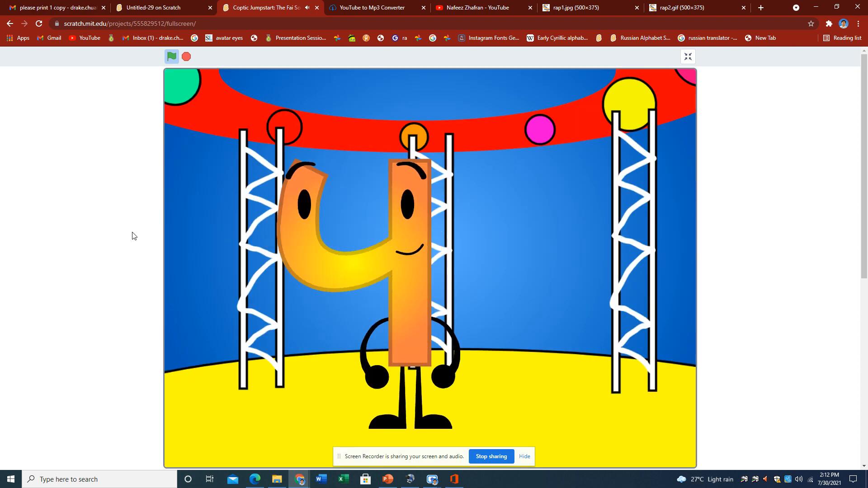Click the Stop sharing button

[491, 456]
